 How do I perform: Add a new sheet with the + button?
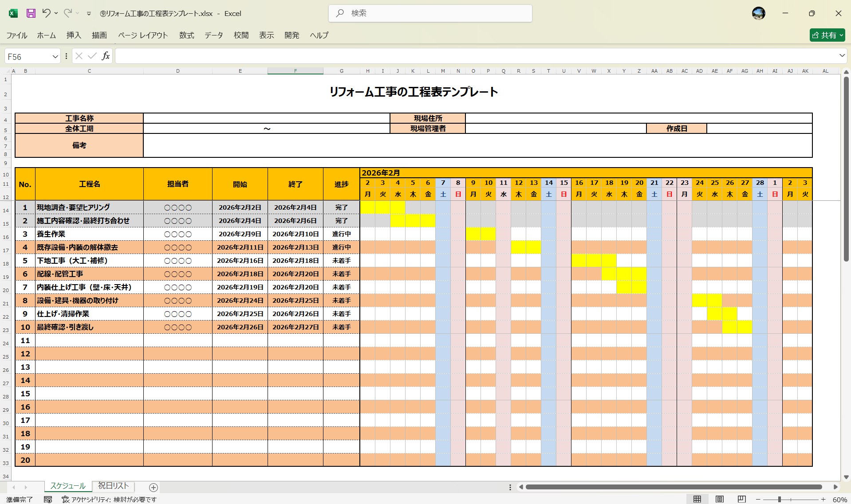click(x=153, y=487)
